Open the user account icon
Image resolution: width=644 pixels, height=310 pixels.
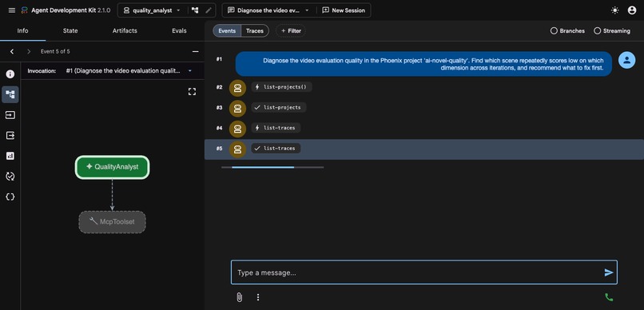pyautogui.click(x=632, y=10)
